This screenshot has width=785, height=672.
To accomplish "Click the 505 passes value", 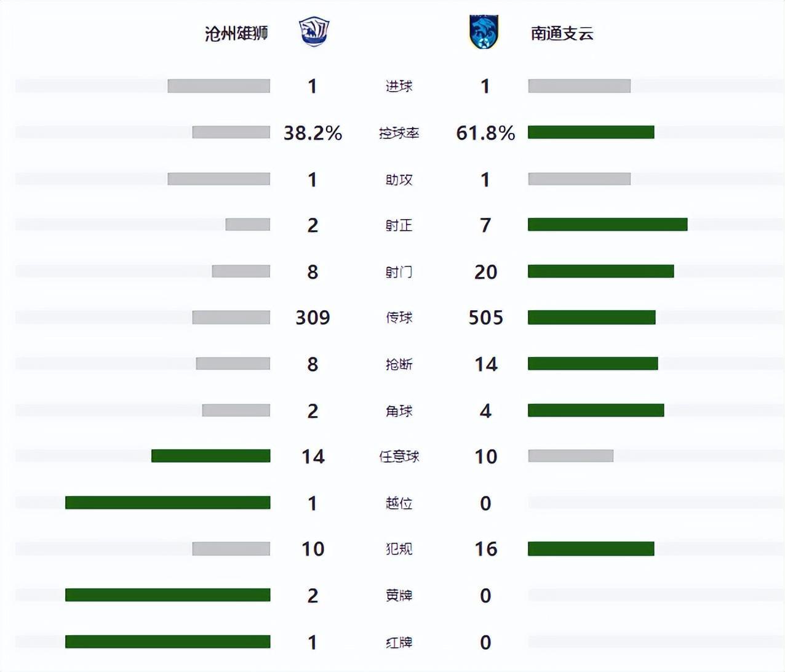I will (485, 318).
